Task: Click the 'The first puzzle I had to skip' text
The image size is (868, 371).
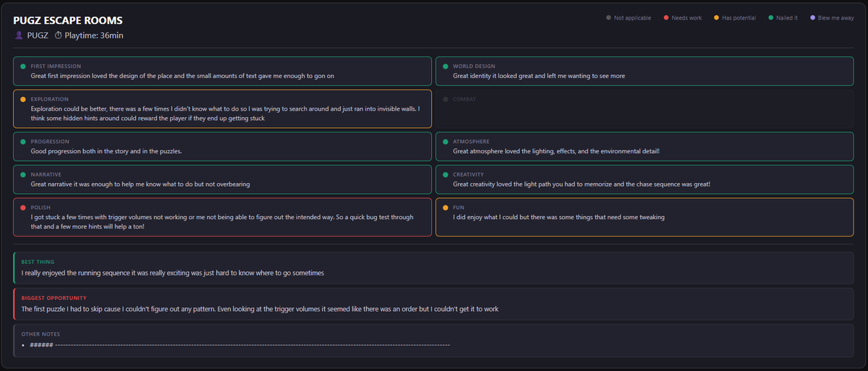Action: 260,309
